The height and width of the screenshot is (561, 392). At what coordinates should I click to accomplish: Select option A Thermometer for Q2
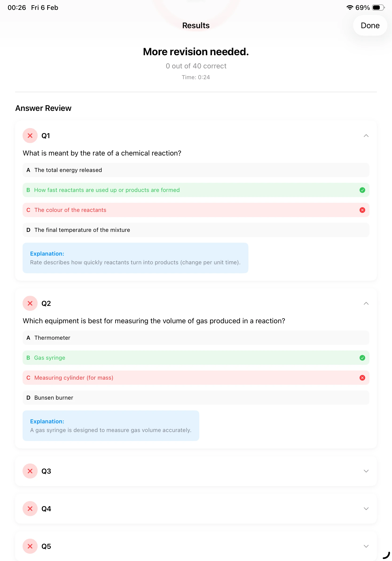196,338
